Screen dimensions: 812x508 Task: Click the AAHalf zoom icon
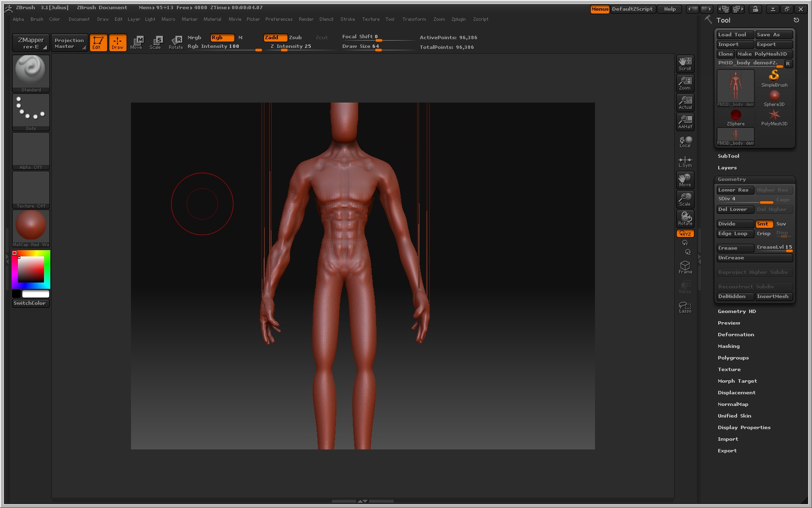coord(685,121)
